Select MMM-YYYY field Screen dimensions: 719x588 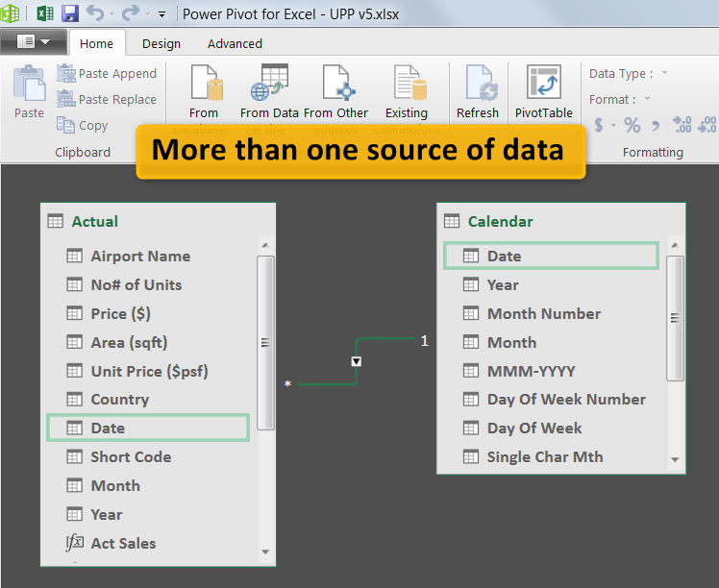pos(551,371)
